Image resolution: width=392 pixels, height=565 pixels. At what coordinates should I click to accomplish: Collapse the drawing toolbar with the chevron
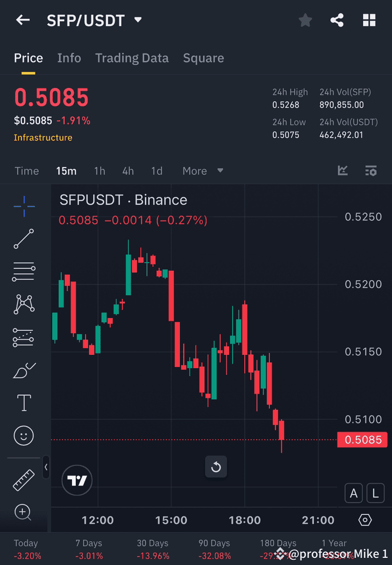tap(46, 468)
